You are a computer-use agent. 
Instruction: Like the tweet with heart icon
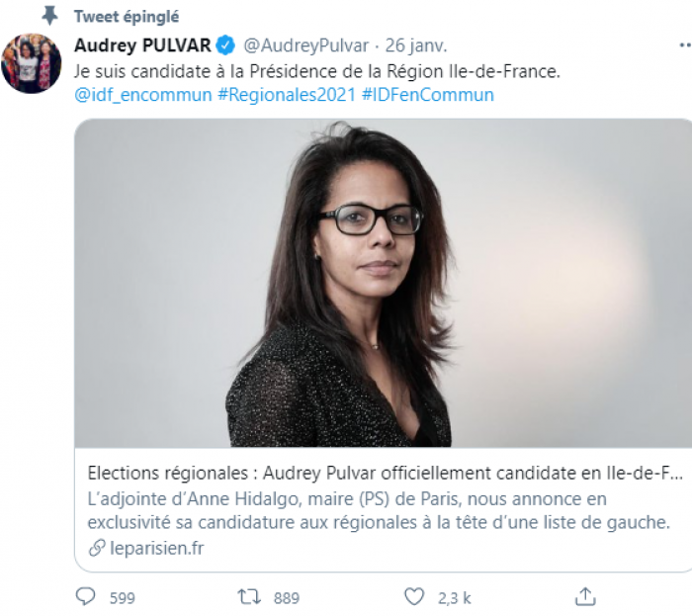(x=414, y=596)
